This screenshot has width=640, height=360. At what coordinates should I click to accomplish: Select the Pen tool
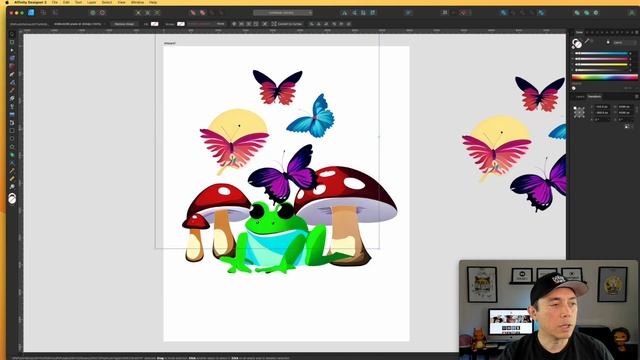coord(12,74)
